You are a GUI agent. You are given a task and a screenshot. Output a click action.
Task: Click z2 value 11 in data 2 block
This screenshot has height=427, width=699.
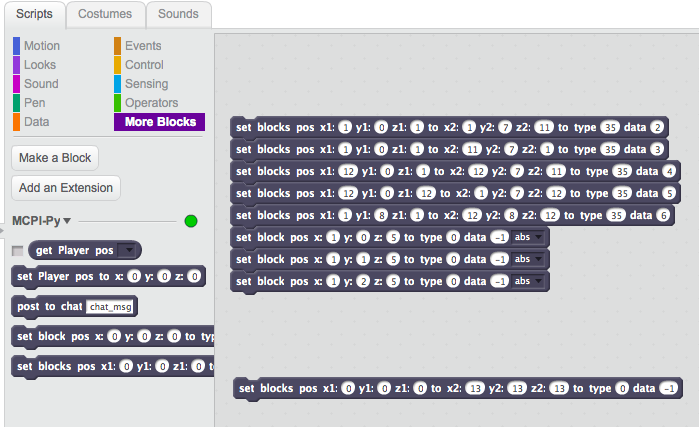544,127
